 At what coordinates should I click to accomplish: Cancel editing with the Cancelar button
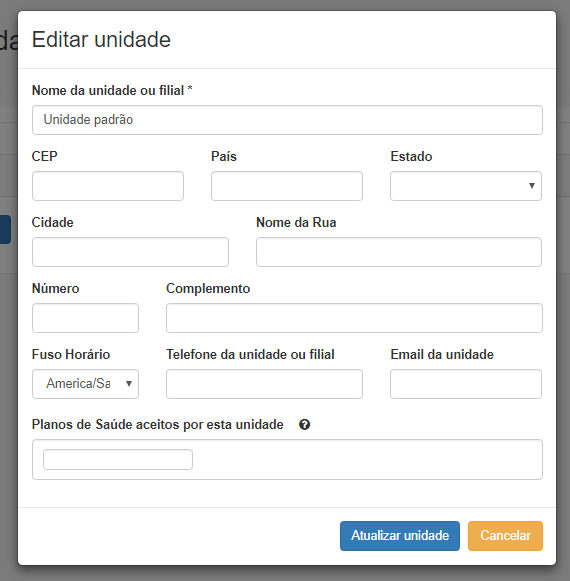pos(505,536)
